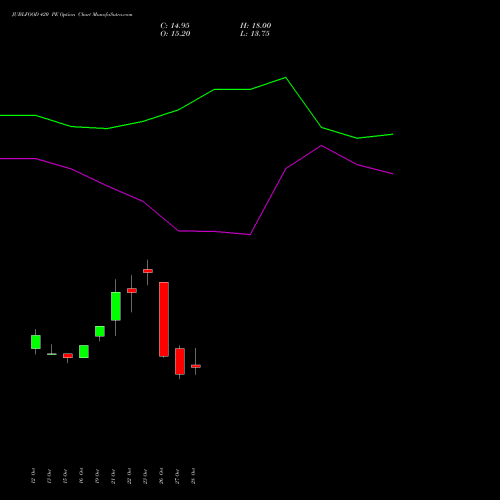
Task: Click the small red candle above 28 Oct
Action: (x=196, y=366)
